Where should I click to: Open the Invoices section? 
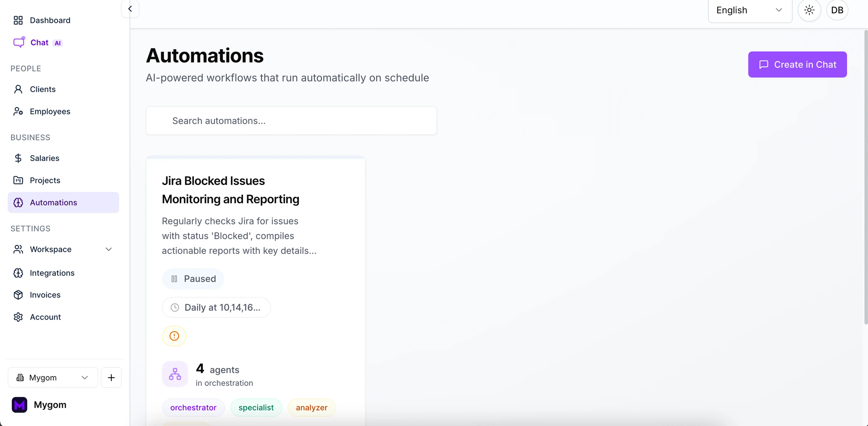click(x=45, y=295)
